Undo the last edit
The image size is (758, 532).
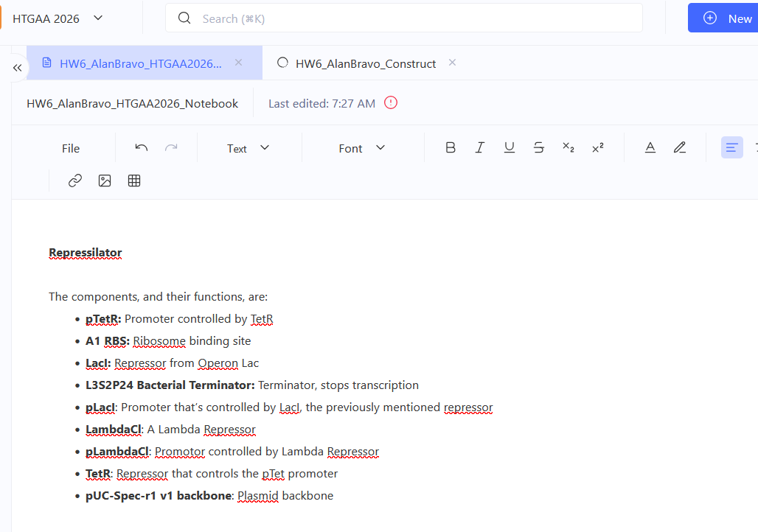pos(141,148)
